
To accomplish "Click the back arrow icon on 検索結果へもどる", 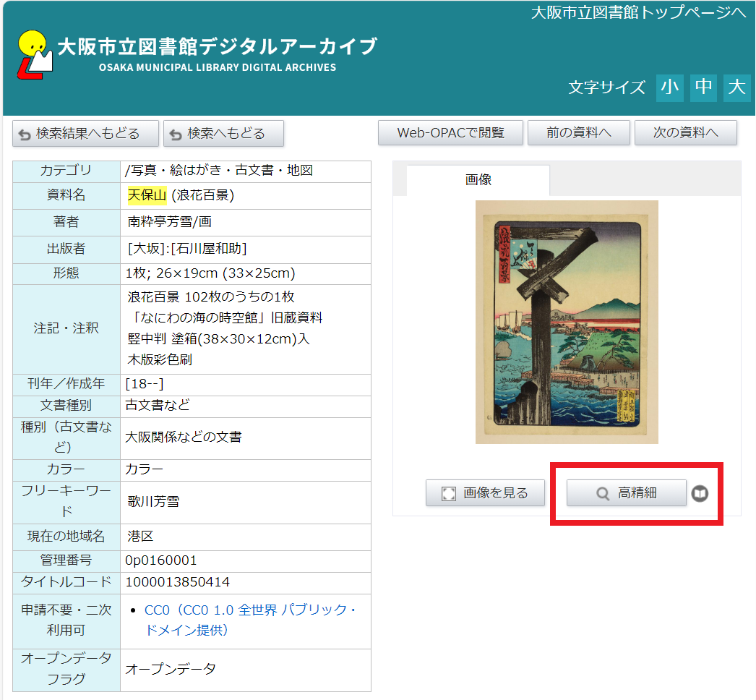I will click(25, 135).
